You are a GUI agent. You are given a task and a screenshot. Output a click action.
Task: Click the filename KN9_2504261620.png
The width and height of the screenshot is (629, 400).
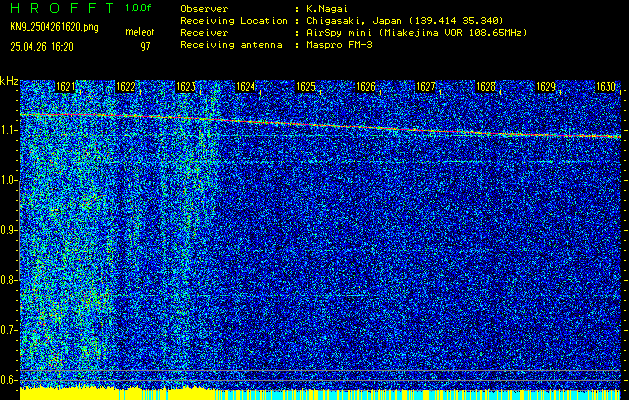click(54, 27)
